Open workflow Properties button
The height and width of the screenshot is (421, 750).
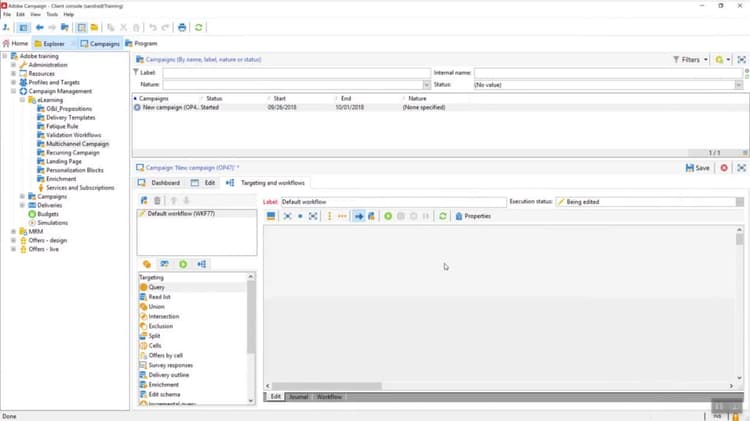coord(473,216)
